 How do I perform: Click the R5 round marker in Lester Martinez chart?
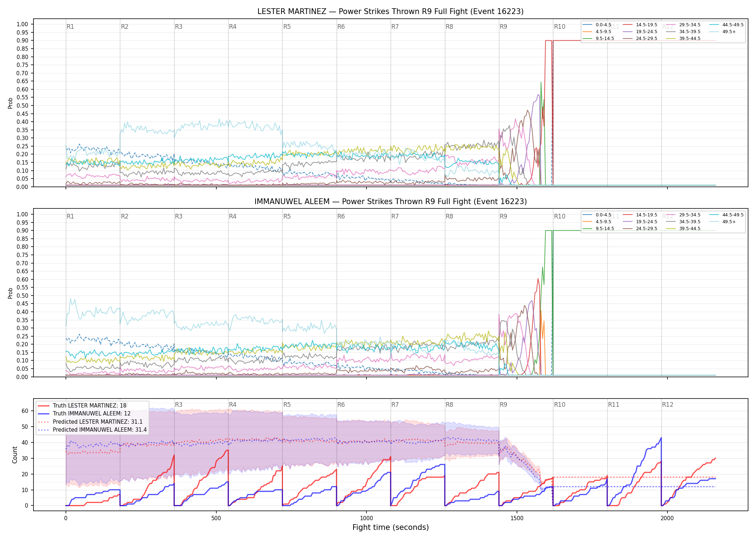pos(287,27)
